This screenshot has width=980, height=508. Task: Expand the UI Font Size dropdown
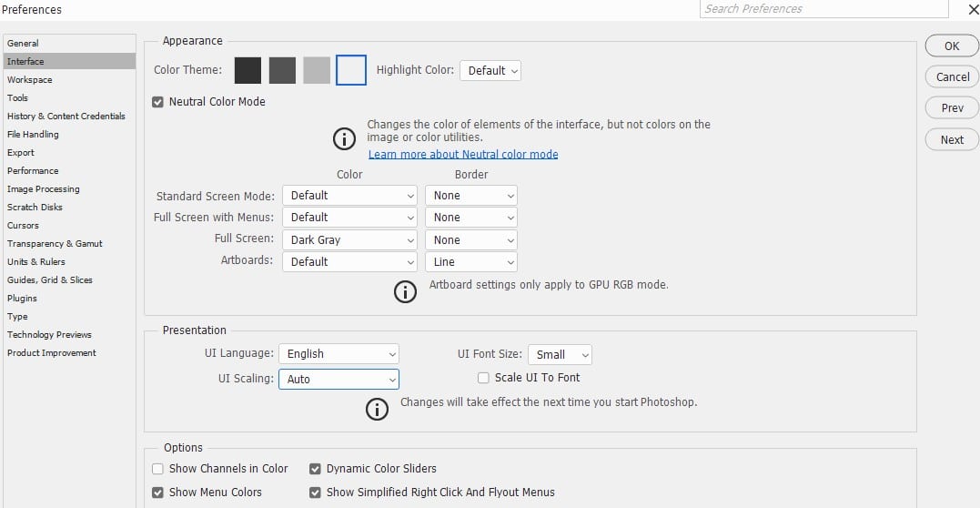click(560, 354)
